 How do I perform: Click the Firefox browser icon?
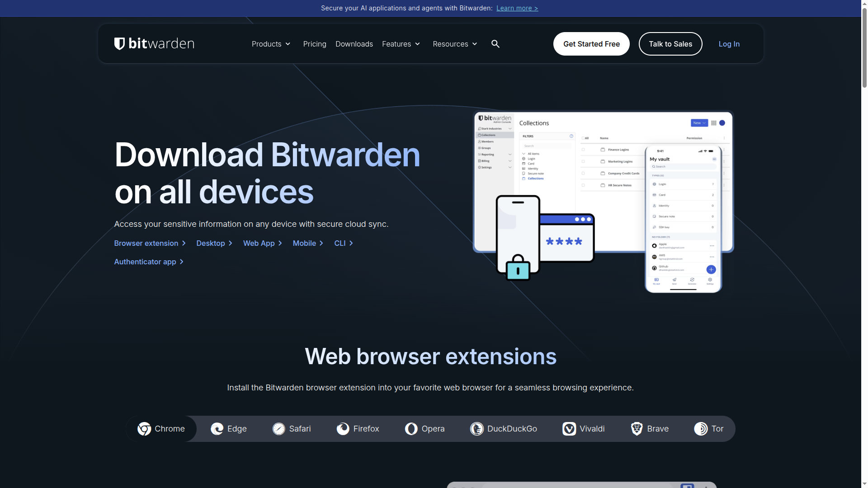(343, 429)
